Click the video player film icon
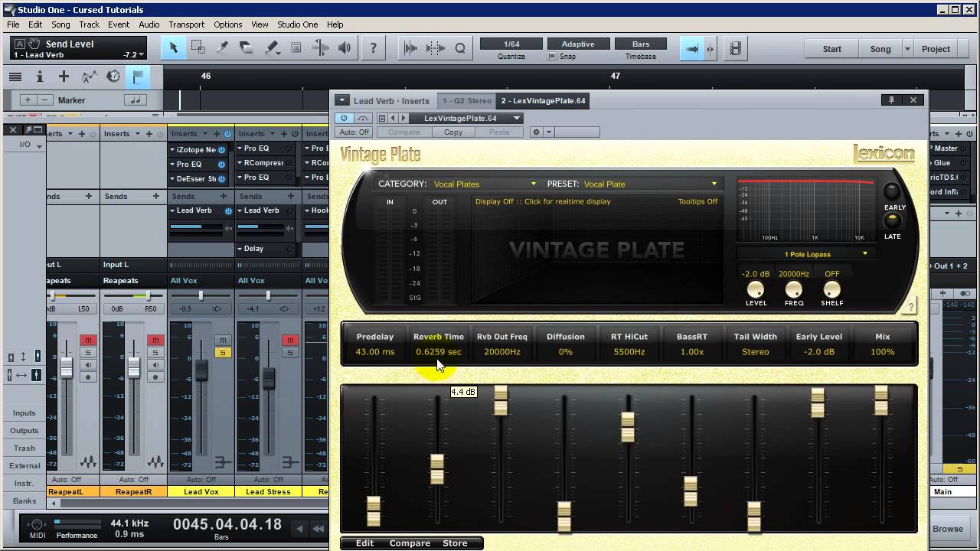The height and width of the screenshot is (551, 980). click(x=736, y=48)
